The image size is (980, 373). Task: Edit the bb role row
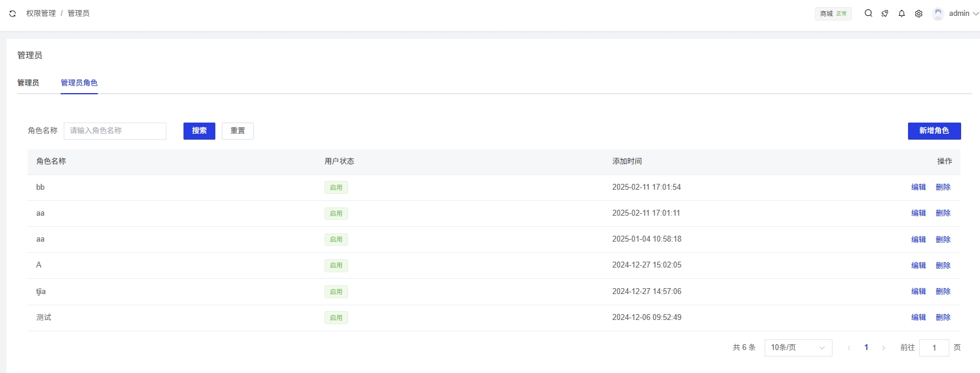pos(918,187)
